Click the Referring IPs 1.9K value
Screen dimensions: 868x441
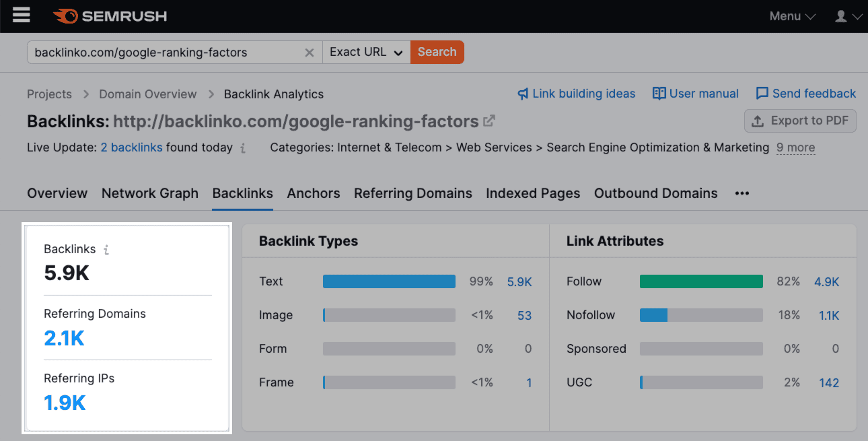[65, 403]
